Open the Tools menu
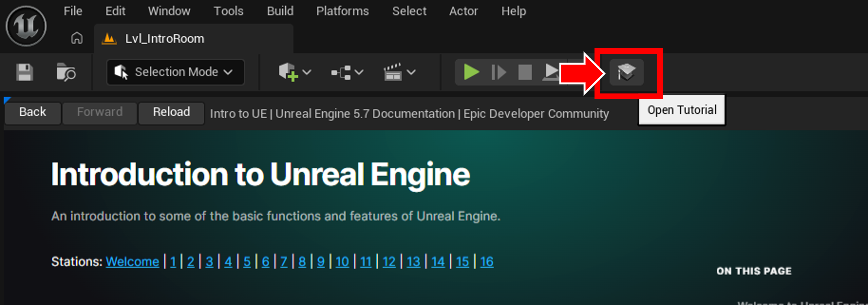The width and height of the screenshot is (868, 305). (228, 11)
